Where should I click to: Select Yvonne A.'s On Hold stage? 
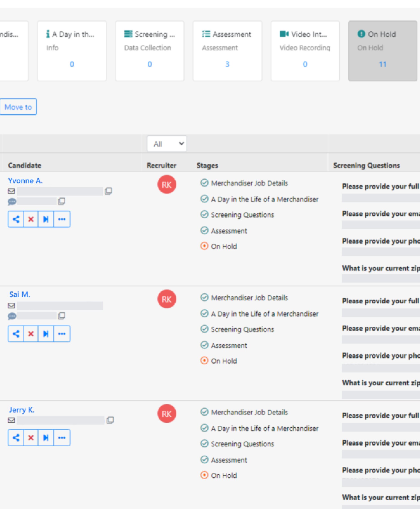[219, 246]
